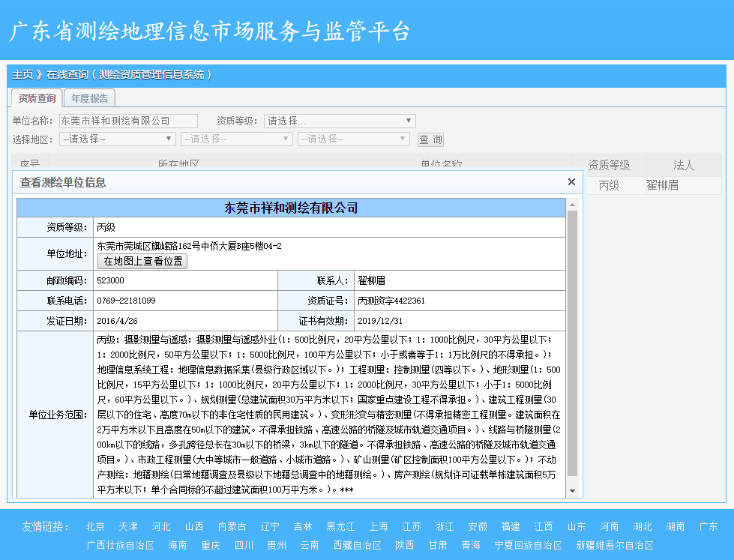Image resolution: width=734 pixels, height=560 pixels.
Task: Open 贵州 friendly link
Action: 277,545
